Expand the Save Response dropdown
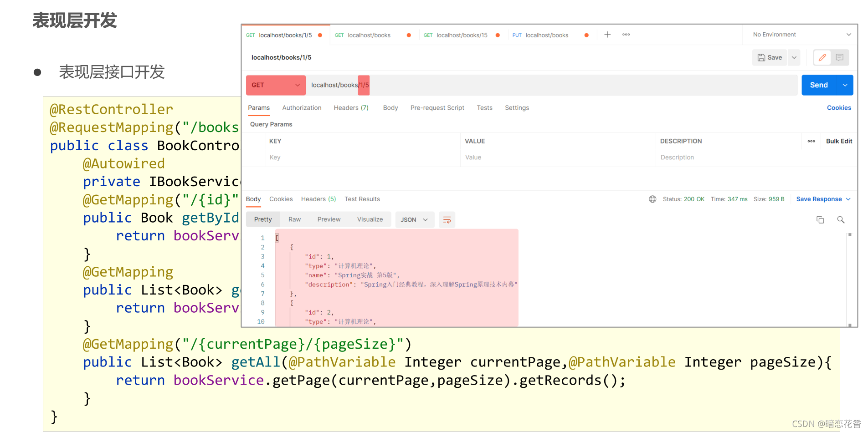Image resolution: width=868 pixels, height=432 pixels. [x=848, y=199]
